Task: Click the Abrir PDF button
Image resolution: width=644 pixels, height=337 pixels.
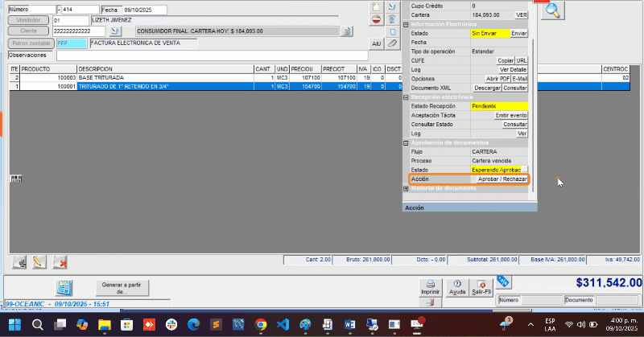Action: [x=497, y=79]
